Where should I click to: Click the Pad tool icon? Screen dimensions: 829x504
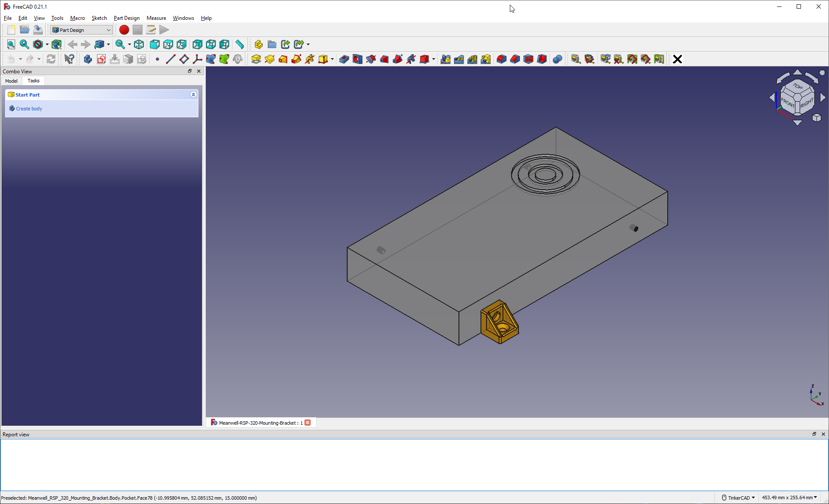(256, 59)
